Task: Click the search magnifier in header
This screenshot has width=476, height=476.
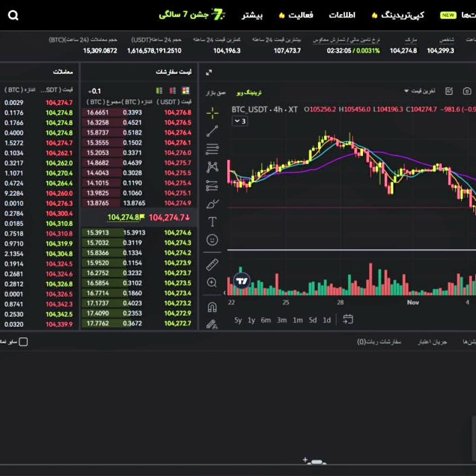Action: point(13,15)
